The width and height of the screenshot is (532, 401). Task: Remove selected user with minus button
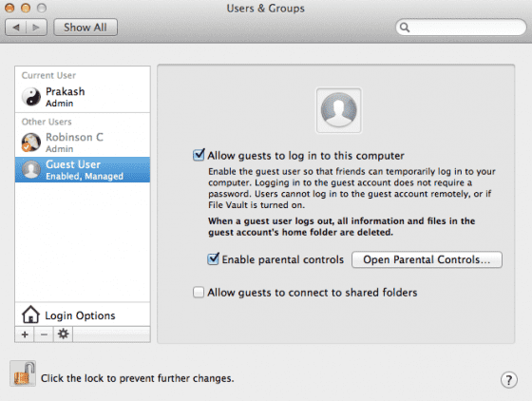[x=44, y=334]
